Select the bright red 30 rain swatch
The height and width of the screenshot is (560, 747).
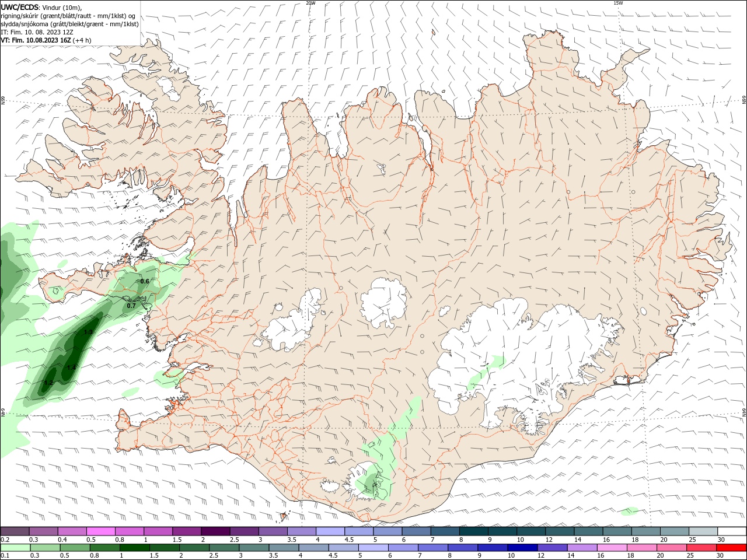731,548
